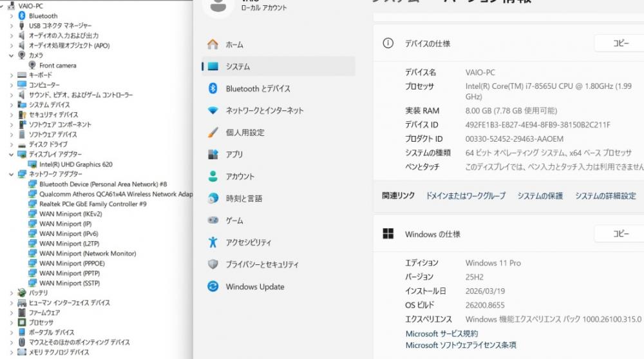Click the アプリ sidebar icon
This screenshot has height=359, width=644.
point(213,154)
